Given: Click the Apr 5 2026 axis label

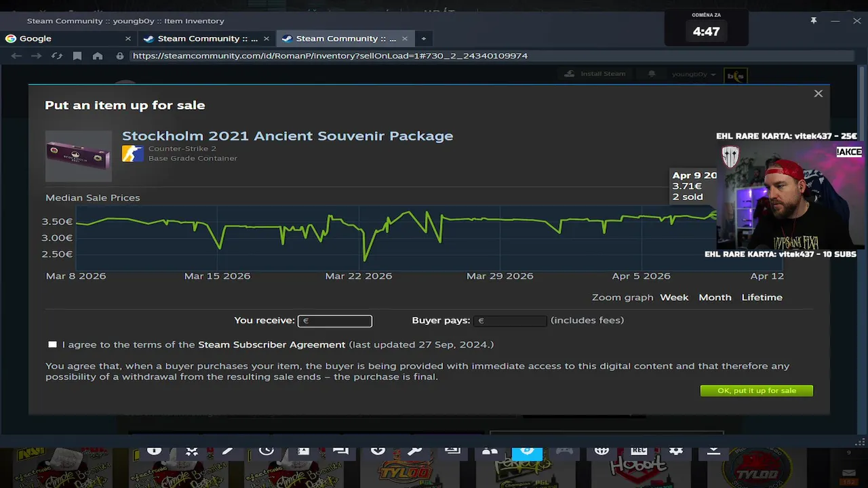Looking at the screenshot, I should point(642,277).
